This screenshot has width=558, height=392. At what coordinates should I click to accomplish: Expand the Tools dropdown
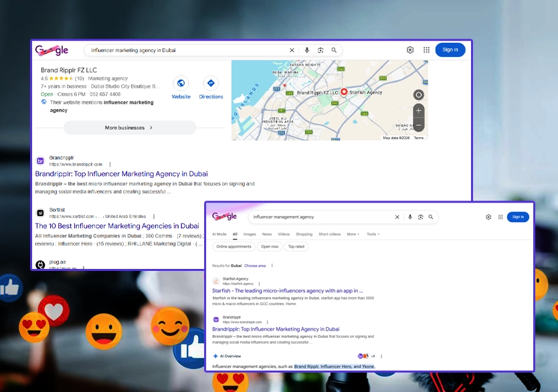(x=373, y=234)
